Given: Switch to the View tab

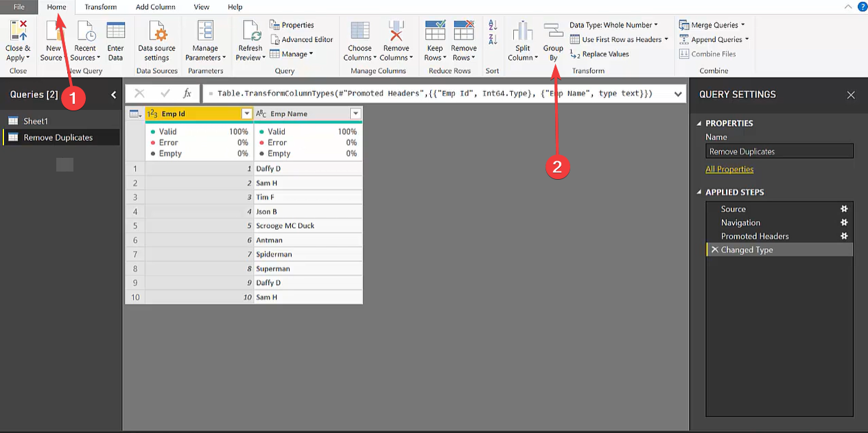Looking at the screenshot, I should (x=202, y=7).
